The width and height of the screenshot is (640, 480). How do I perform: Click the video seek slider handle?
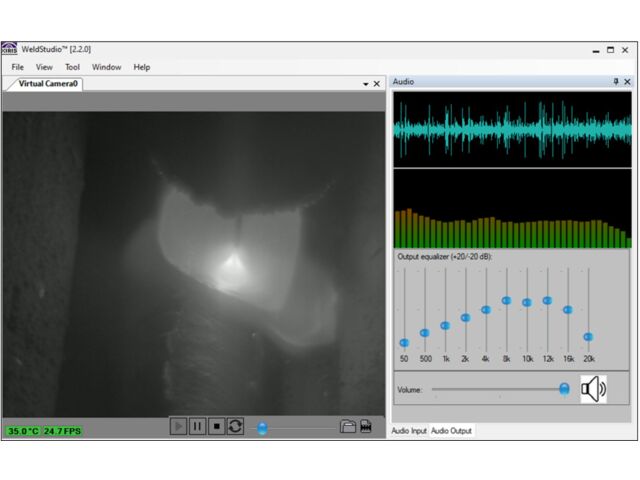tap(262, 428)
